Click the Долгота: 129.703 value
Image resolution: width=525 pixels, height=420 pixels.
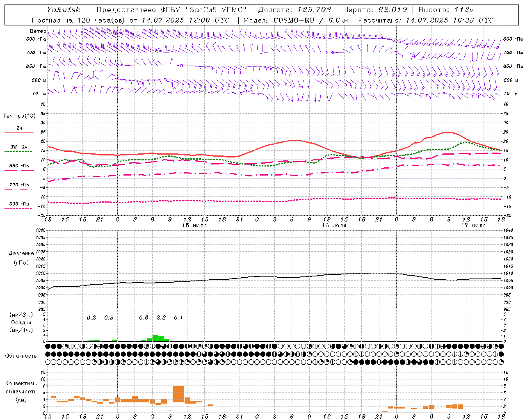coord(294,10)
